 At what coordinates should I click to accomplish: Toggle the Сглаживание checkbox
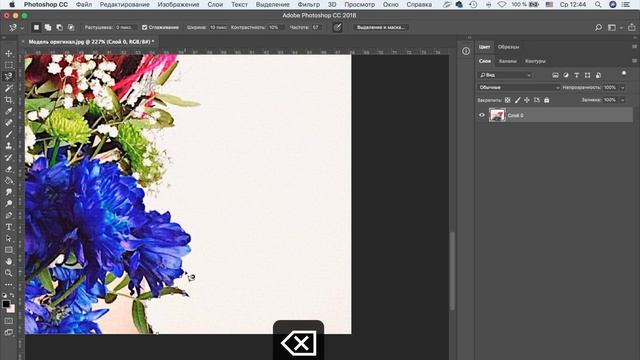(144, 27)
